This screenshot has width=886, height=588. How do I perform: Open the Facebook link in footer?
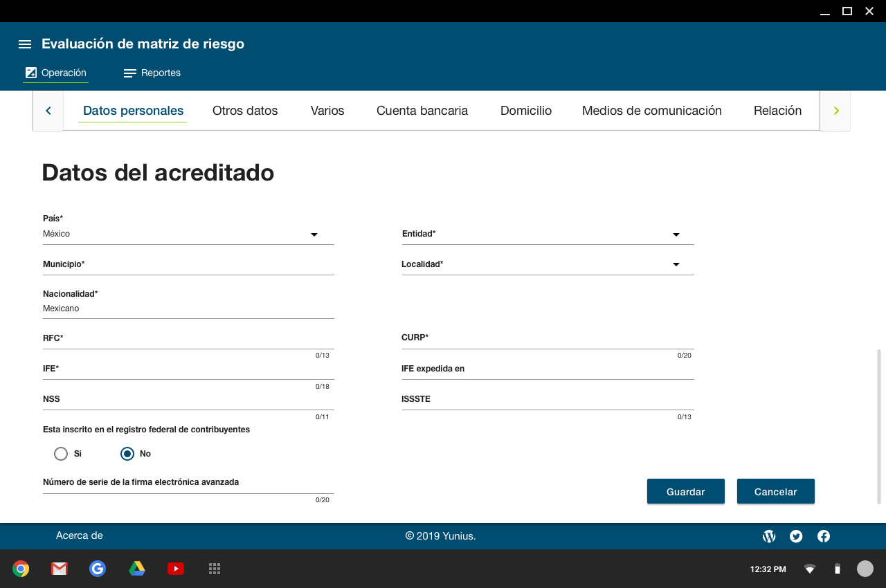coord(824,536)
